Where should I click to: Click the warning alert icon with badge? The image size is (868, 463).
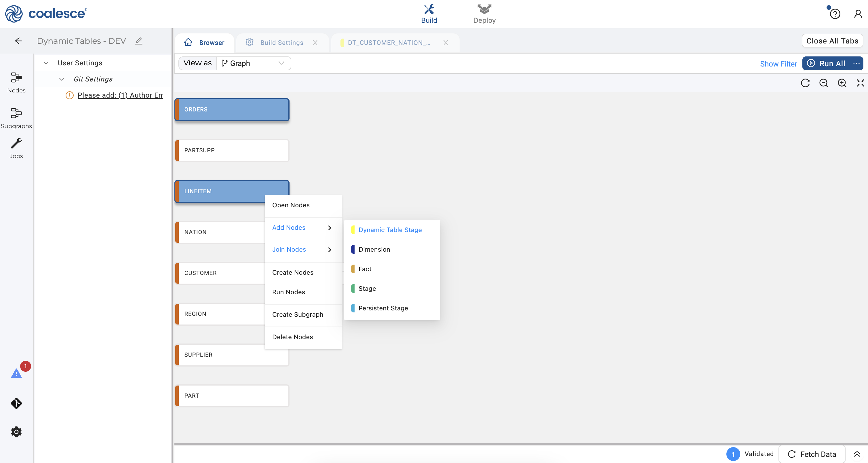click(16, 373)
